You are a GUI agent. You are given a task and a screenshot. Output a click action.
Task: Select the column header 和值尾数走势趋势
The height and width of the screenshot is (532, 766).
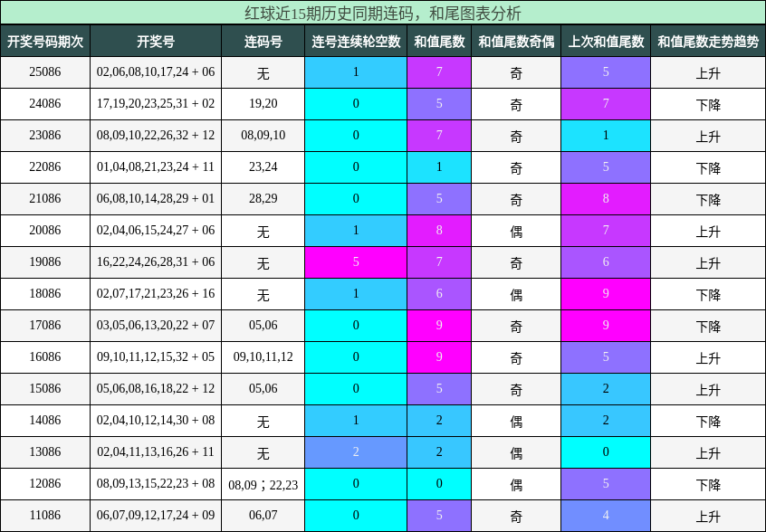click(x=708, y=42)
